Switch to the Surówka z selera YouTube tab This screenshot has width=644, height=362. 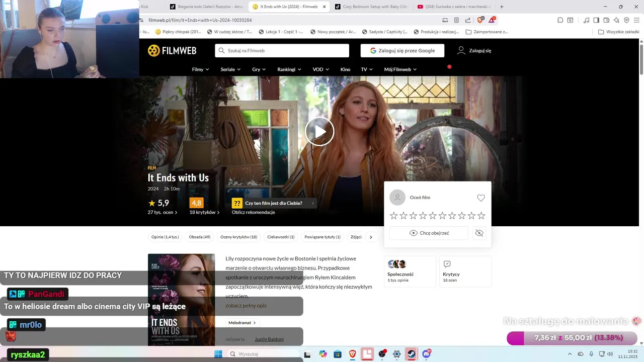pos(454,7)
